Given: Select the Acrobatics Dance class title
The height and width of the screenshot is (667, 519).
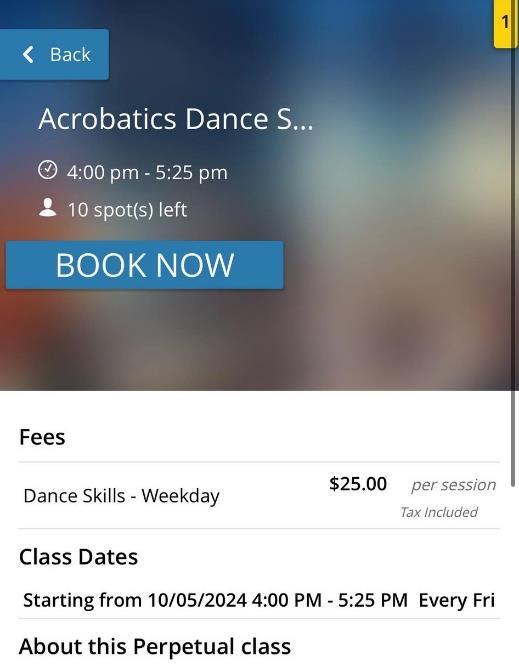Looking at the screenshot, I should point(176,118).
